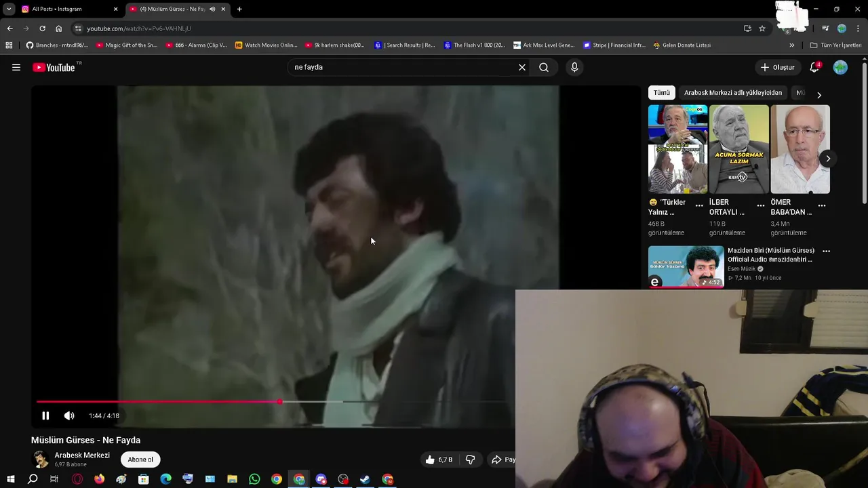Dislike the Müslüm Gürses video

(x=470, y=460)
